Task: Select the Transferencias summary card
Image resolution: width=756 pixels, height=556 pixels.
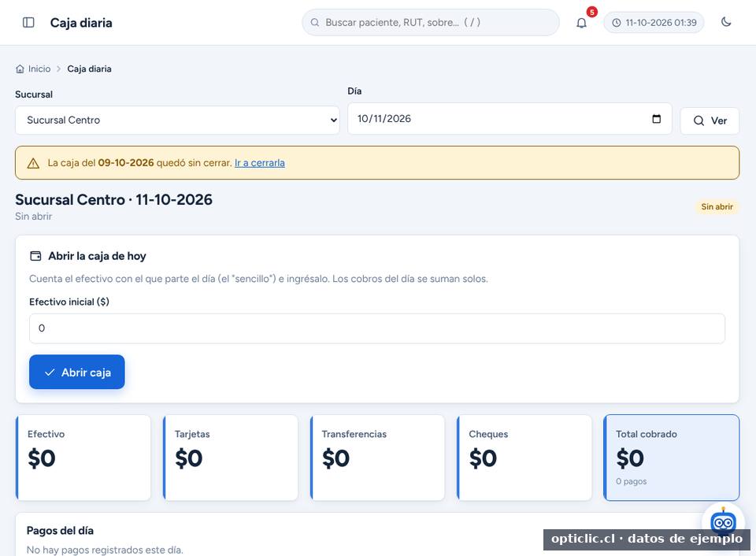Action: pyautogui.click(x=377, y=457)
